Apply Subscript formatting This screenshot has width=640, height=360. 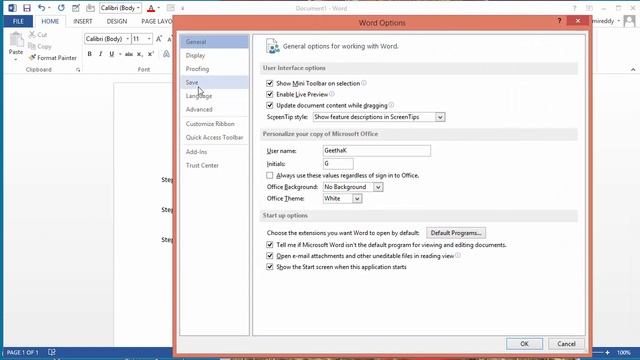click(140, 54)
